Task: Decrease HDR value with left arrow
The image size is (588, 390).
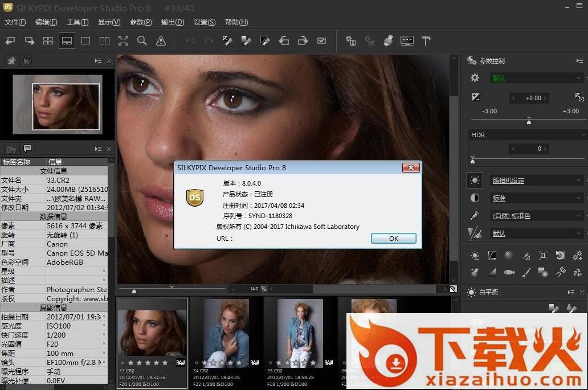Action: tap(513, 149)
